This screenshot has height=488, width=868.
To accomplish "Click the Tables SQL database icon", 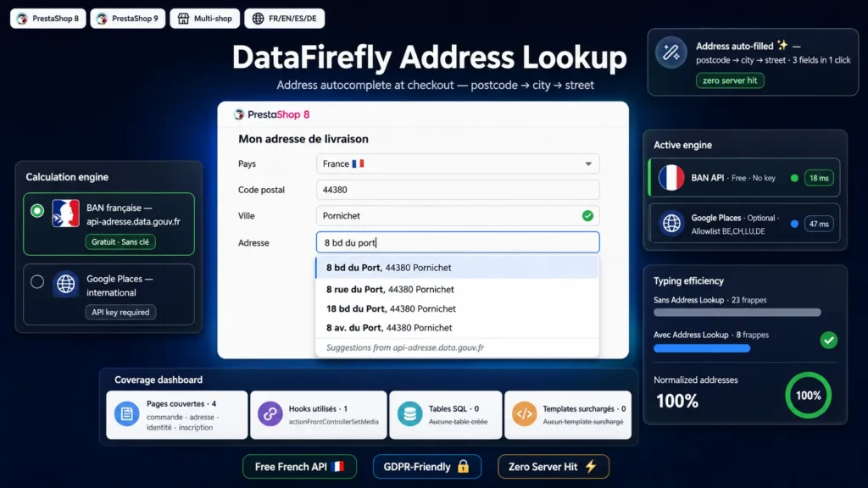I will pos(409,413).
